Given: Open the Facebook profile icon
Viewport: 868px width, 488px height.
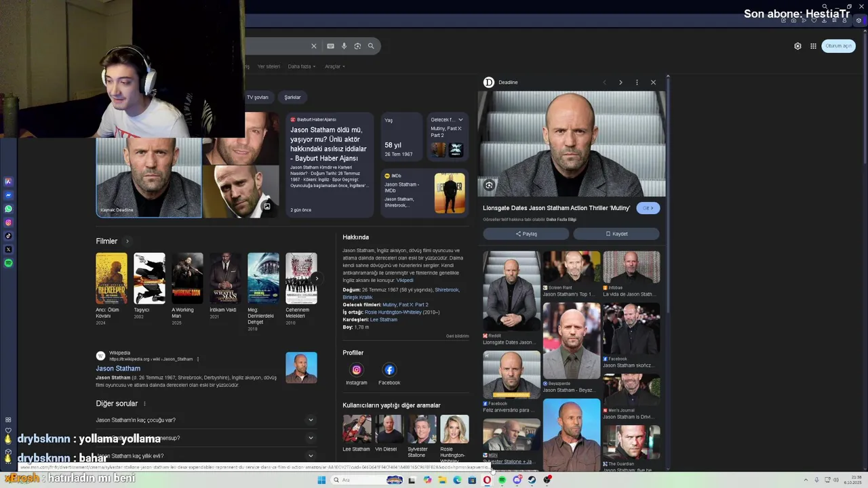Looking at the screenshot, I should (389, 370).
